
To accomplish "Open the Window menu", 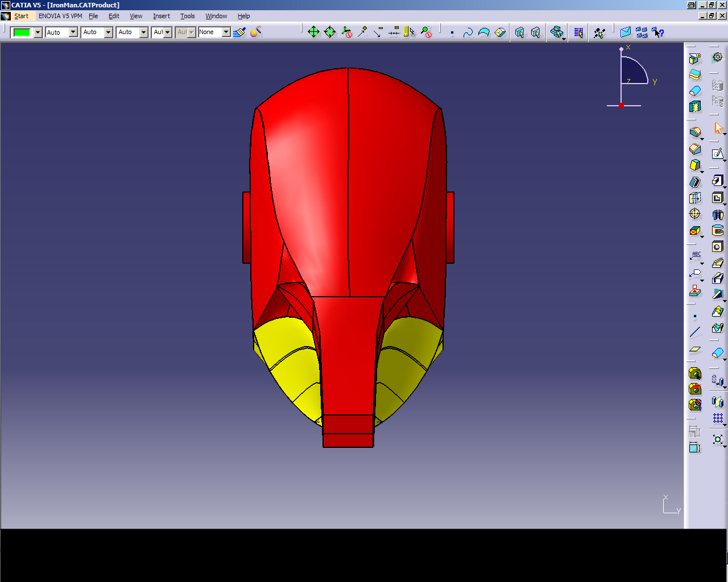I will tap(216, 16).
